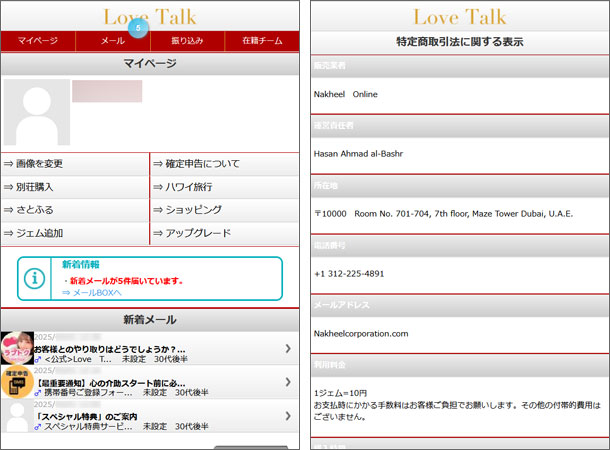This screenshot has width=610, height=450.
Task: Choose ジェム追加 option
Action: [x=75, y=233]
